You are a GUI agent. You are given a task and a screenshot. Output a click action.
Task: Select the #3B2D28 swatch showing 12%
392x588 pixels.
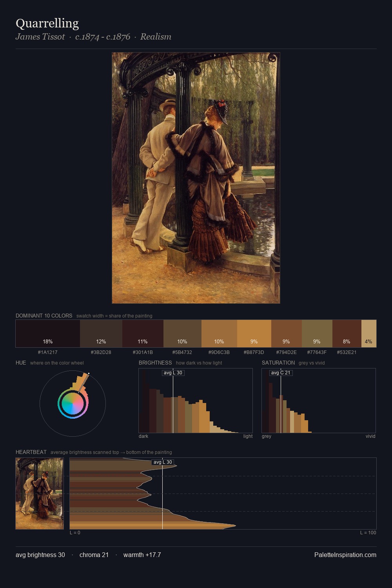click(101, 334)
